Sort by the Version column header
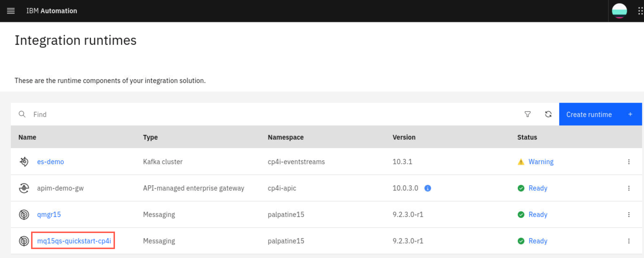Viewport: 644px width, 258px height. tap(404, 137)
